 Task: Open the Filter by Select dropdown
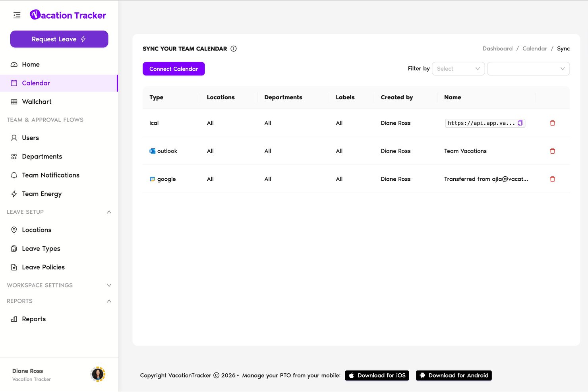coord(458,69)
